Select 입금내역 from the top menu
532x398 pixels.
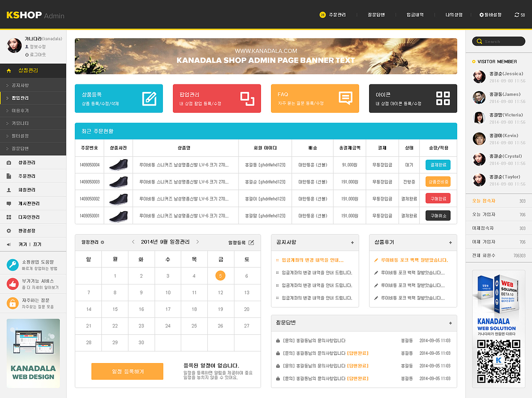(415, 15)
